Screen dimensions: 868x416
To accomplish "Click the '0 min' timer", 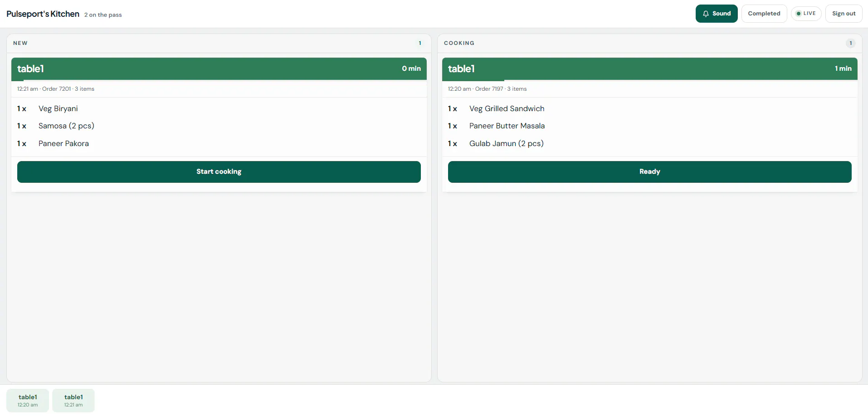I will coord(411,69).
